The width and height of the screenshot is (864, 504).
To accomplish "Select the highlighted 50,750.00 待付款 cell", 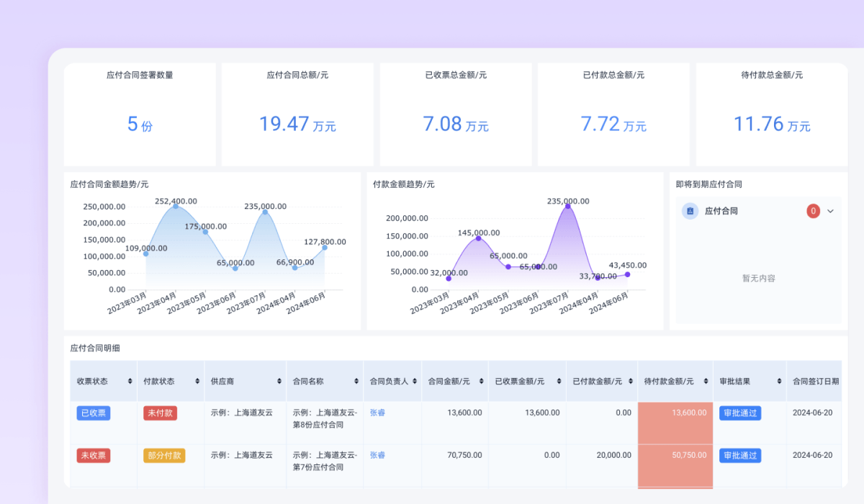I will coord(675,466).
